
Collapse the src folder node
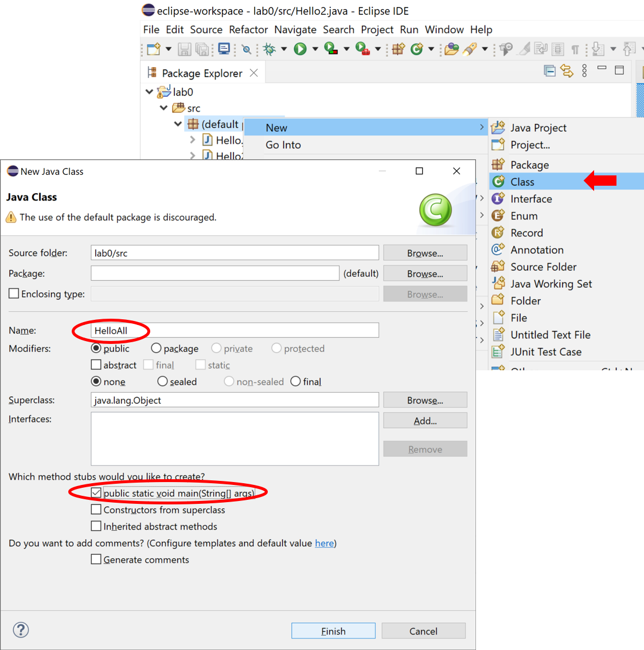tap(164, 108)
